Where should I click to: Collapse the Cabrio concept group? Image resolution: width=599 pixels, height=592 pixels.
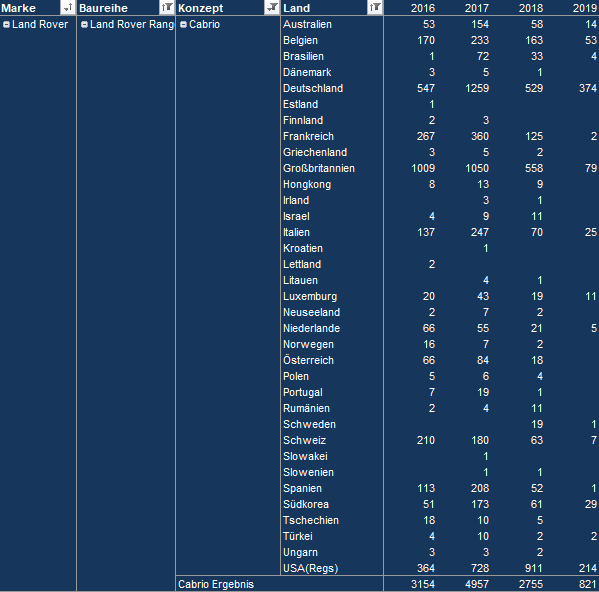click(x=183, y=24)
